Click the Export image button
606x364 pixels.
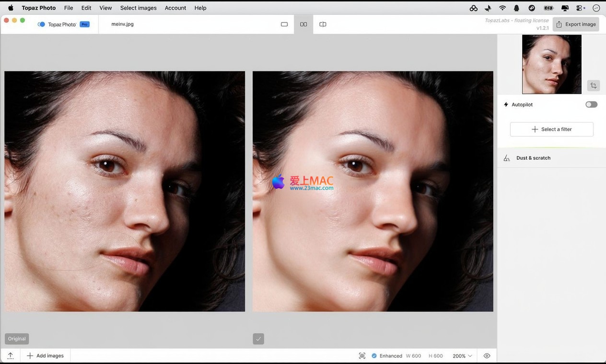[576, 24]
